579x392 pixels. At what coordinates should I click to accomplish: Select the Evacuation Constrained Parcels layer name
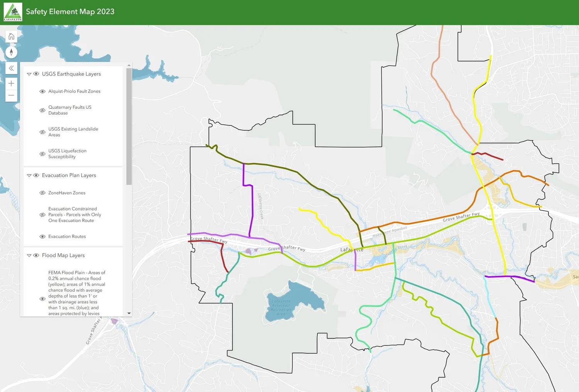(74, 215)
